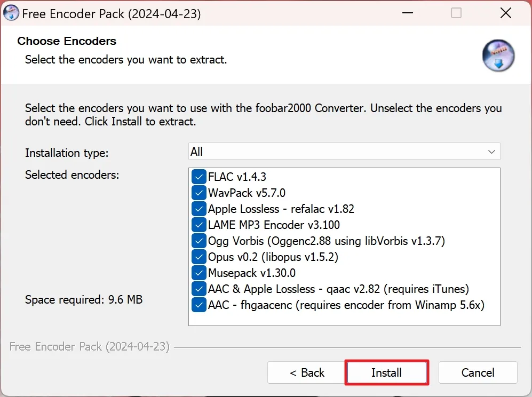Open the Installation type dropdown
The image size is (532, 397).
point(344,152)
